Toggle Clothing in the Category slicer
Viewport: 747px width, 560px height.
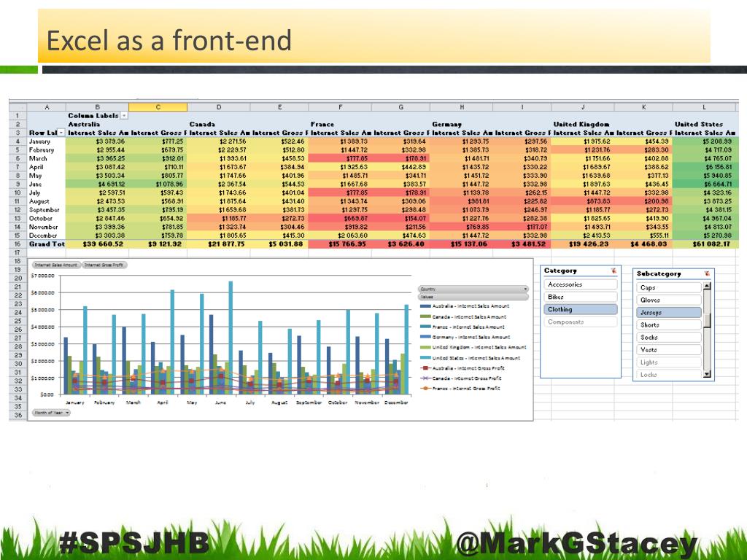click(x=580, y=309)
